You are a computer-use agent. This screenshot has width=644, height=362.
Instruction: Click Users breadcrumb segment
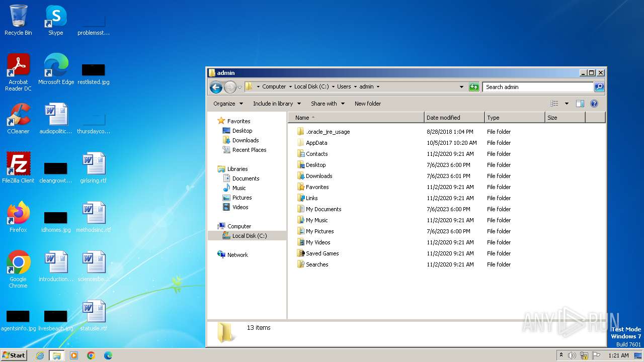(x=344, y=86)
